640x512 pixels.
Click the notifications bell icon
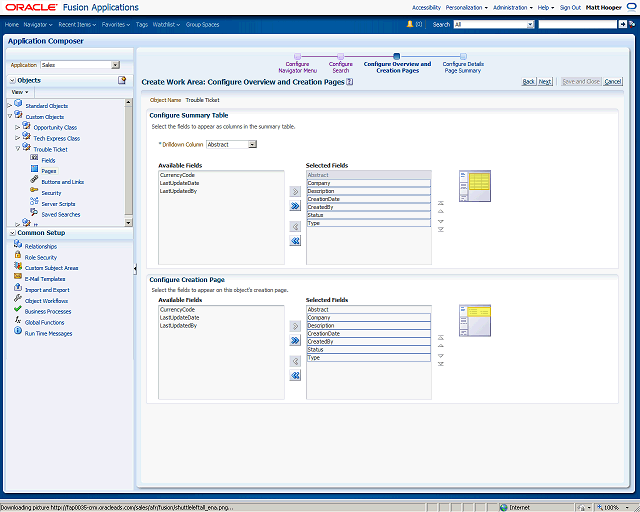click(x=410, y=24)
